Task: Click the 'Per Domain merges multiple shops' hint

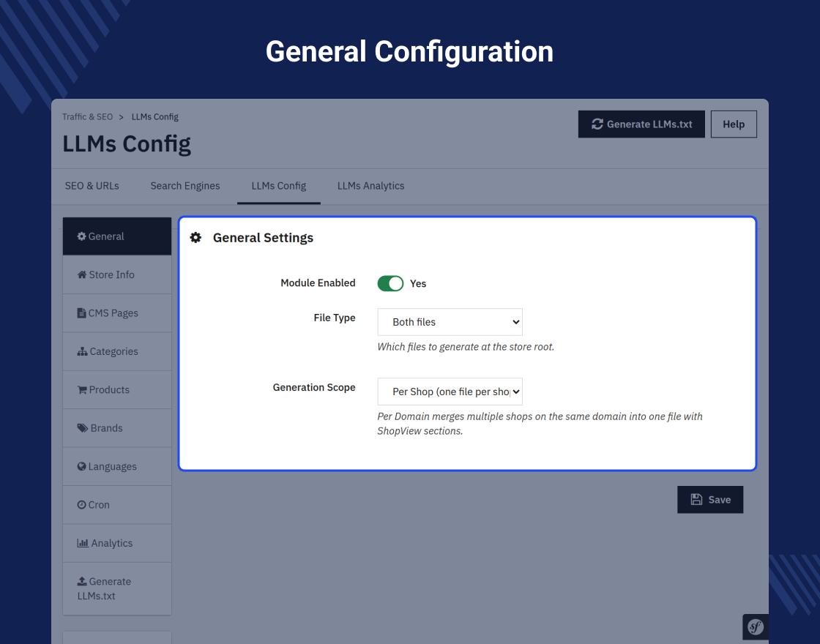Action: 540,424
